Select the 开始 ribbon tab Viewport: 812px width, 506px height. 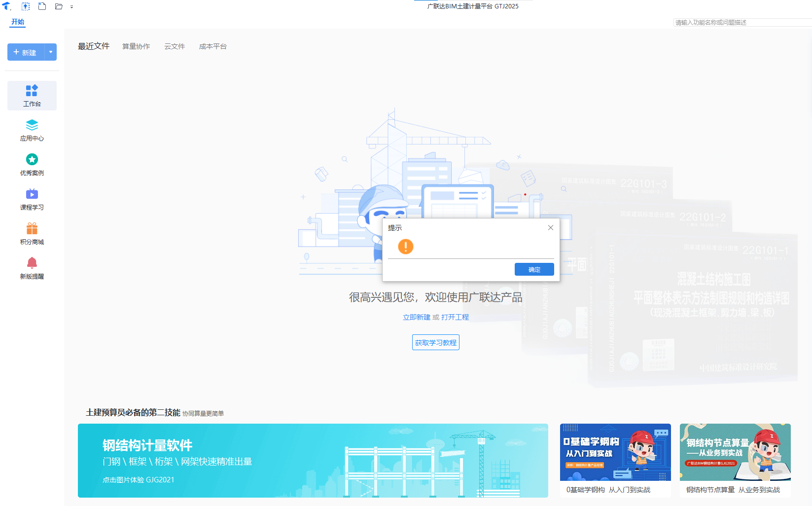pos(18,22)
